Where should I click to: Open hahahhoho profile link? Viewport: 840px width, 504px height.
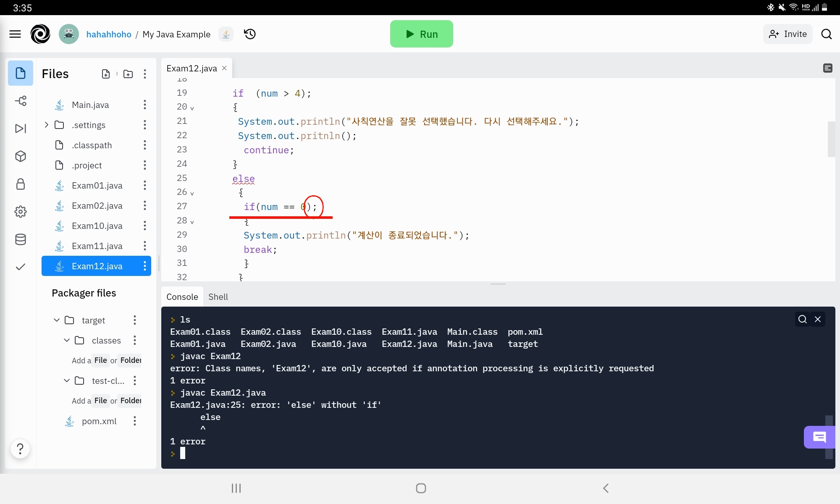point(109,34)
